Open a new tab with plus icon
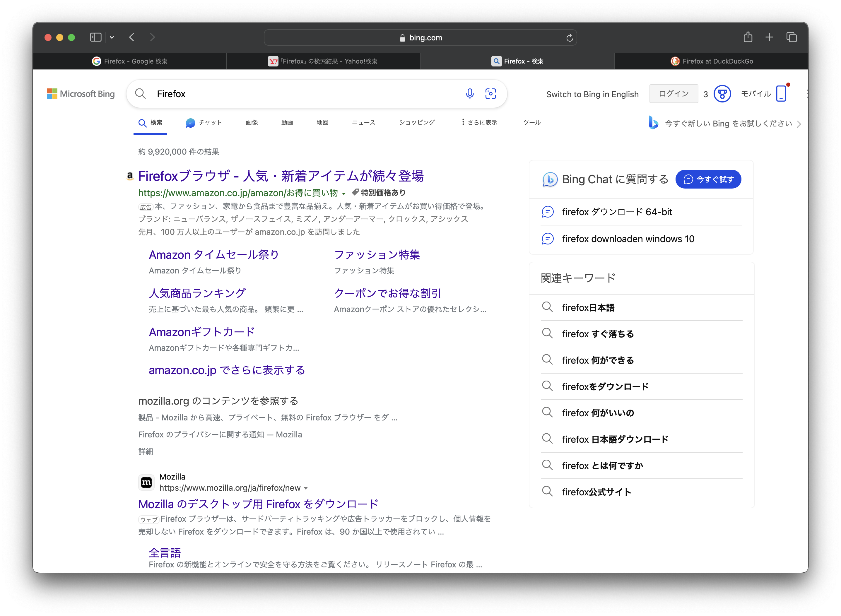The image size is (841, 616). coord(769,37)
